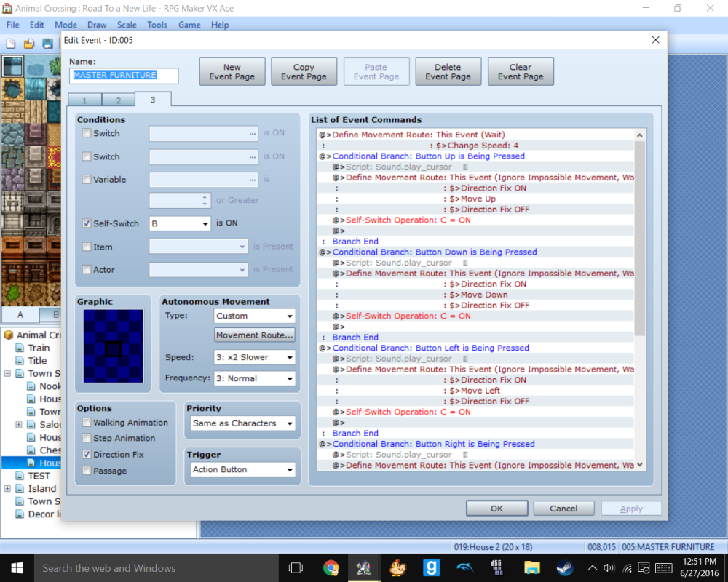Expand the Island map tree node
This screenshot has width=728, height=582.
pos(7,488)
